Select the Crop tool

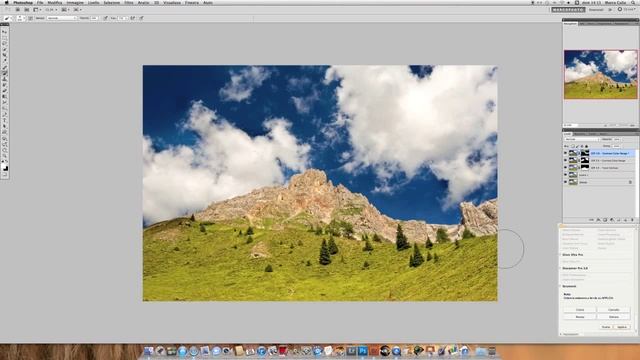click(x=4, y=54)
